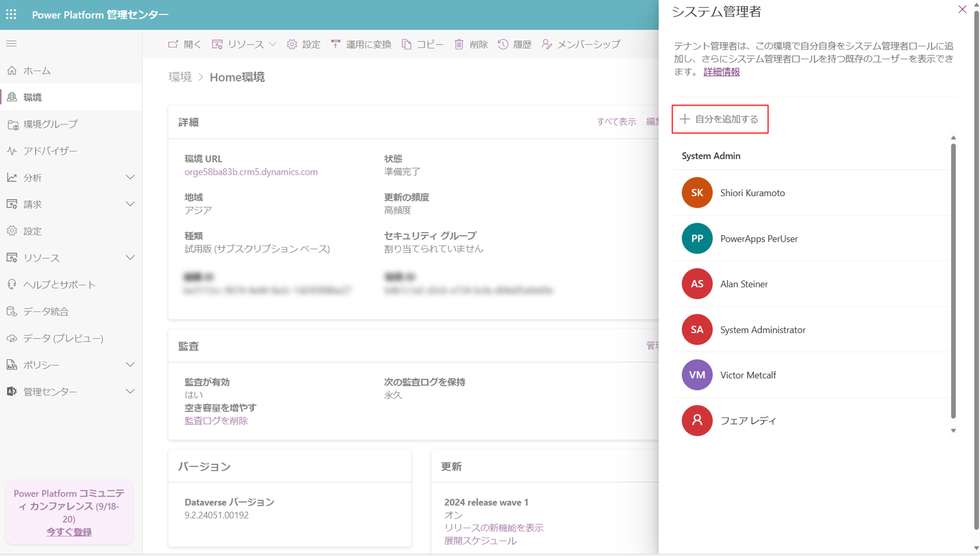Image resolution: width=980 pixels, height=556 pixels.
Task: Click the コピー copy icon
Action: pos(406,44)
